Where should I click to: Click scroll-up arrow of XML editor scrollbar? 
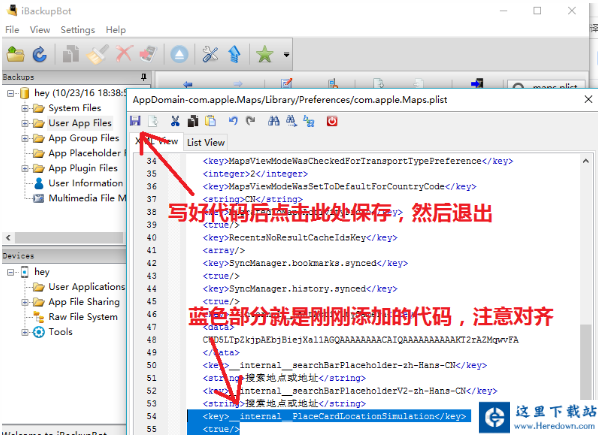pyautogui.click(x=585, y=161)
